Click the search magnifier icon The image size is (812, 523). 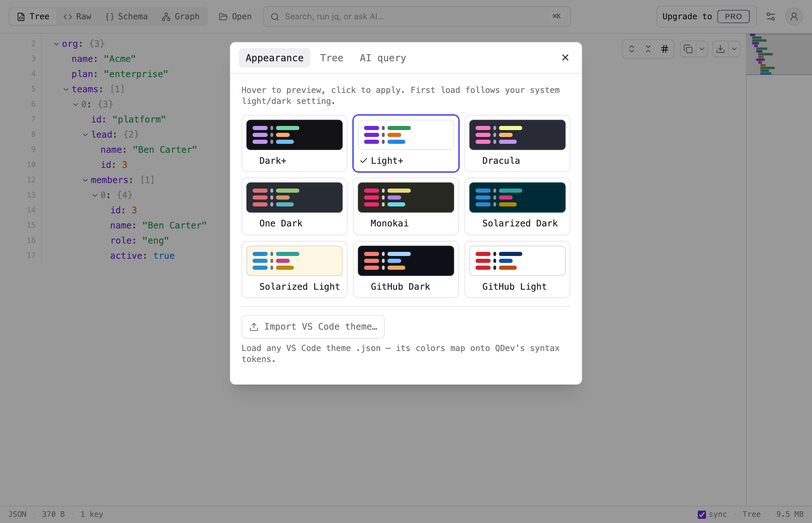(275, 17)
